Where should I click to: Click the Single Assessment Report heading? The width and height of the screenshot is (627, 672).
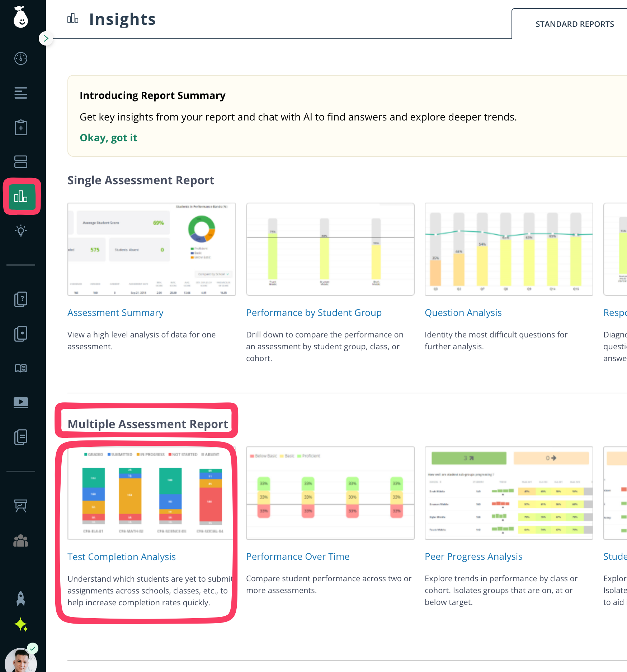coord(141,180)
